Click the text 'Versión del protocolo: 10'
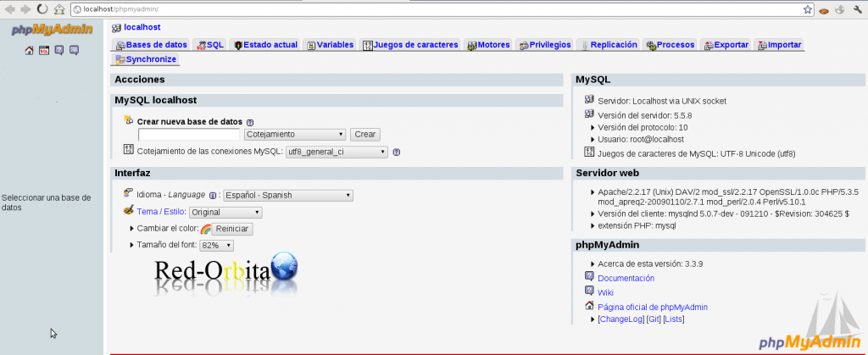868x355 pixels. [643, 127]
